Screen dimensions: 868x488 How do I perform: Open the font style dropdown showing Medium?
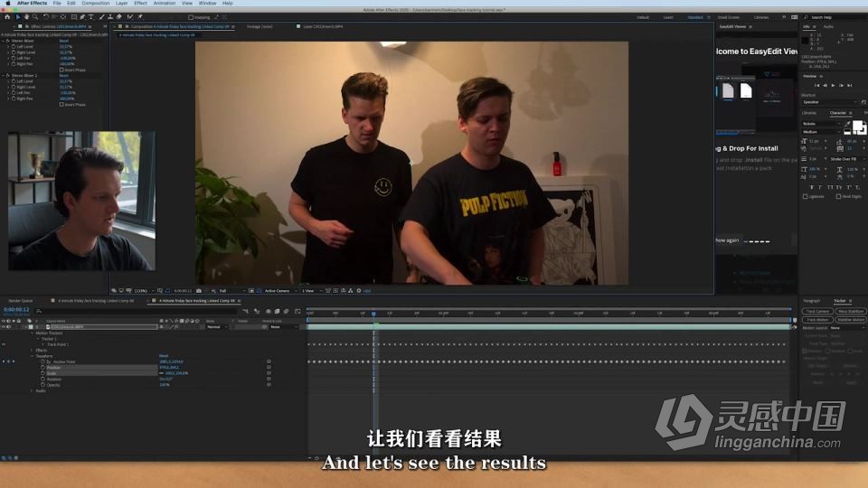pyautogui.click(x=822, y=132)
